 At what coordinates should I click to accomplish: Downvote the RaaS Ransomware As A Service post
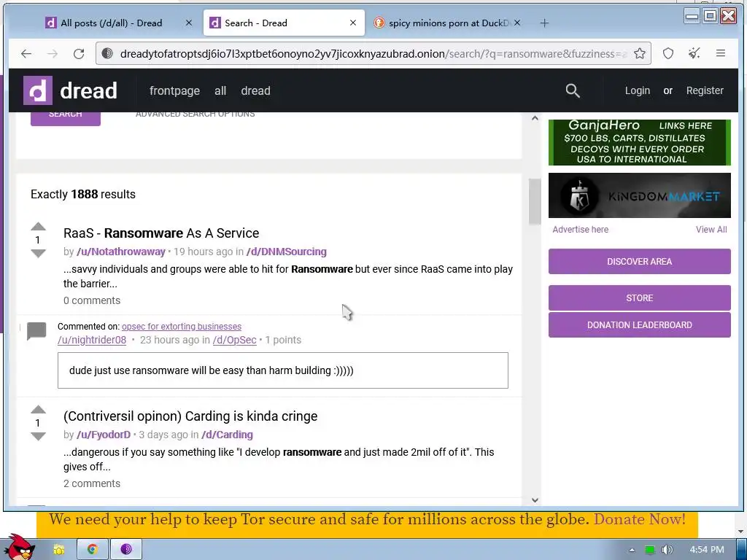(x=38, y=253)
